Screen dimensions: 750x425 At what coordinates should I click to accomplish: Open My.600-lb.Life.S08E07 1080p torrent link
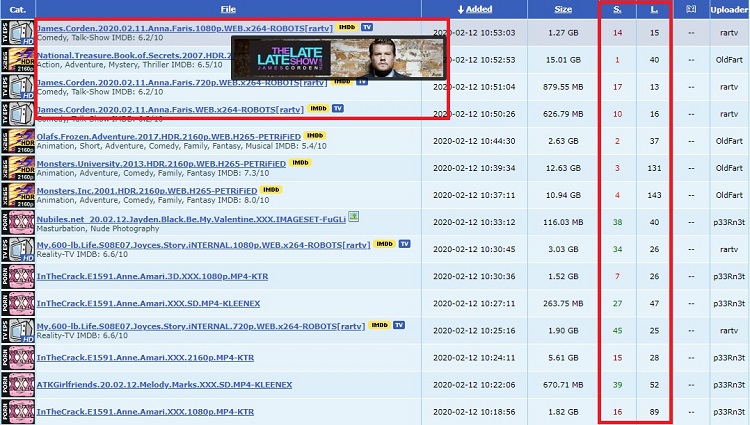(x=204, y=245)
